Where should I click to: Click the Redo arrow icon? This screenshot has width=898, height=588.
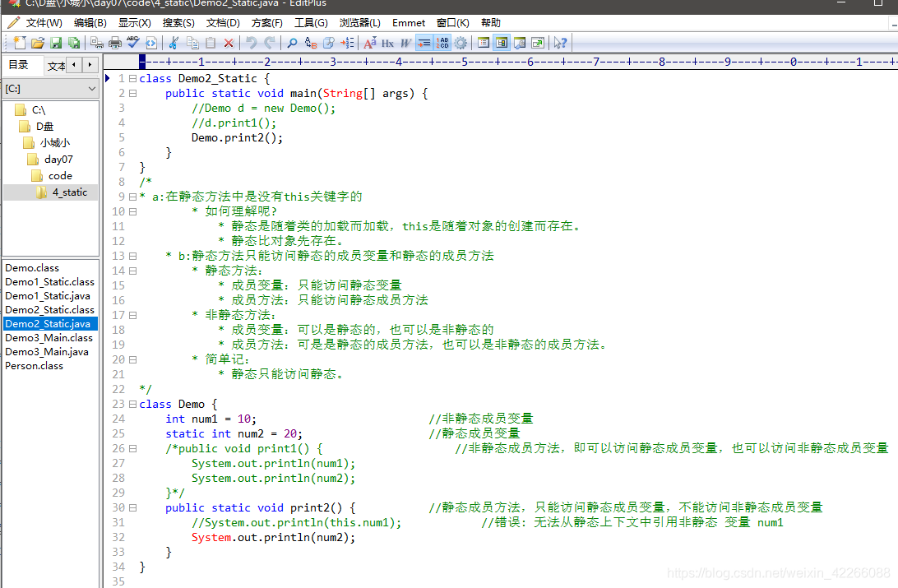pos(269,43)
